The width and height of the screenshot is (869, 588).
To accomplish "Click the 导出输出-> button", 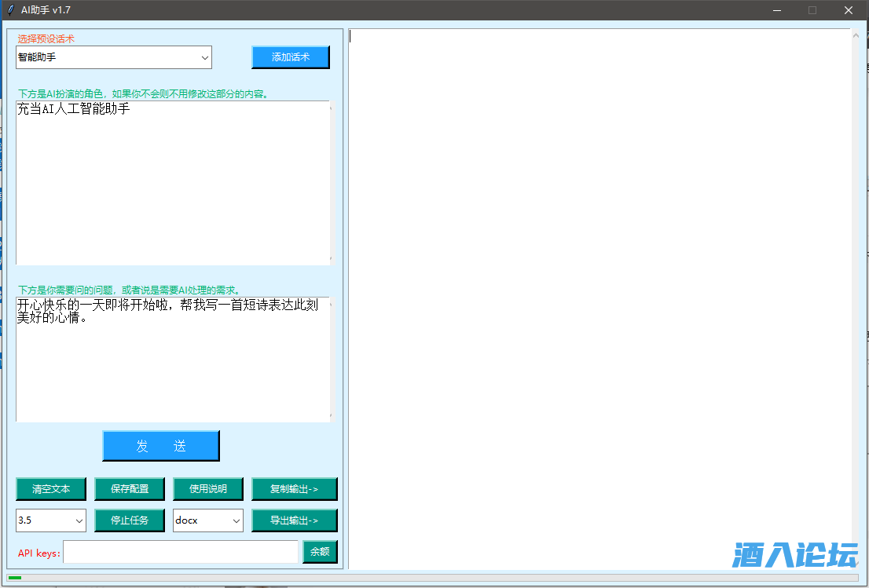I will coord(295,520).
